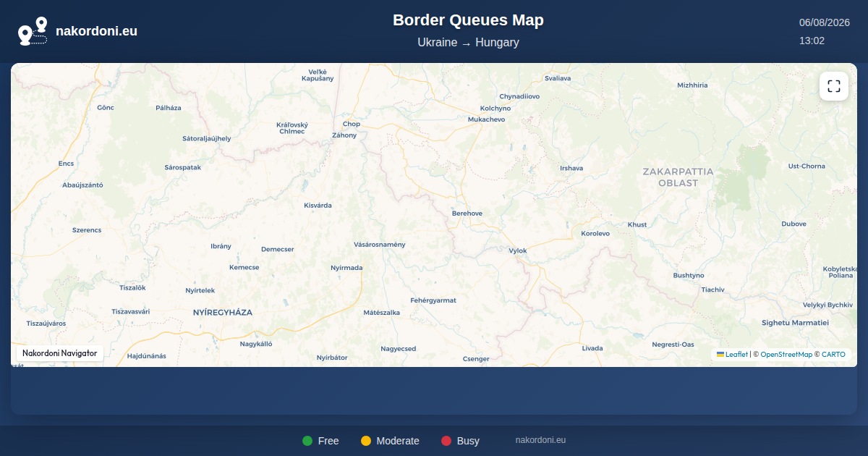This screenshot has height=456, width=868.
Task: Click the Szerencs label on map
Action: (87, 229)
